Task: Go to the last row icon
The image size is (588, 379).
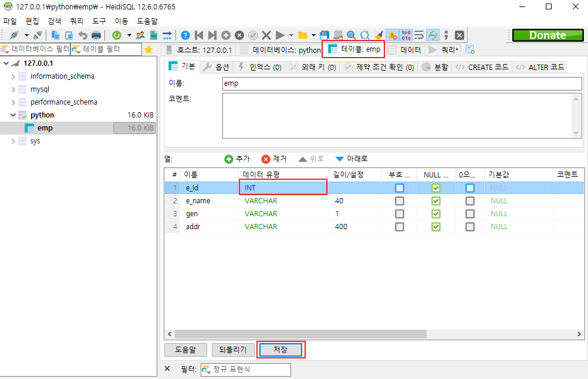Action: (x=212, y=35)
